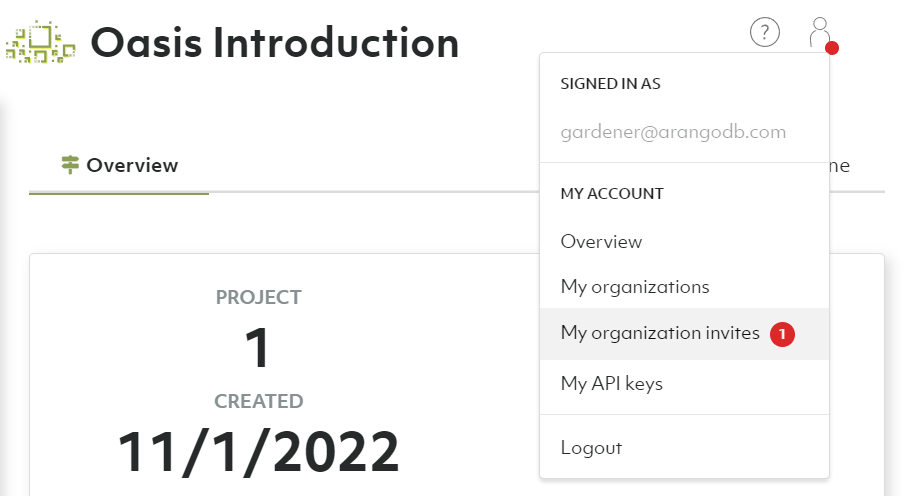The height and width of the screenshot is (496, 908).
Task: Click the gardener@arangodb.com email address
Action: [673, 132]
